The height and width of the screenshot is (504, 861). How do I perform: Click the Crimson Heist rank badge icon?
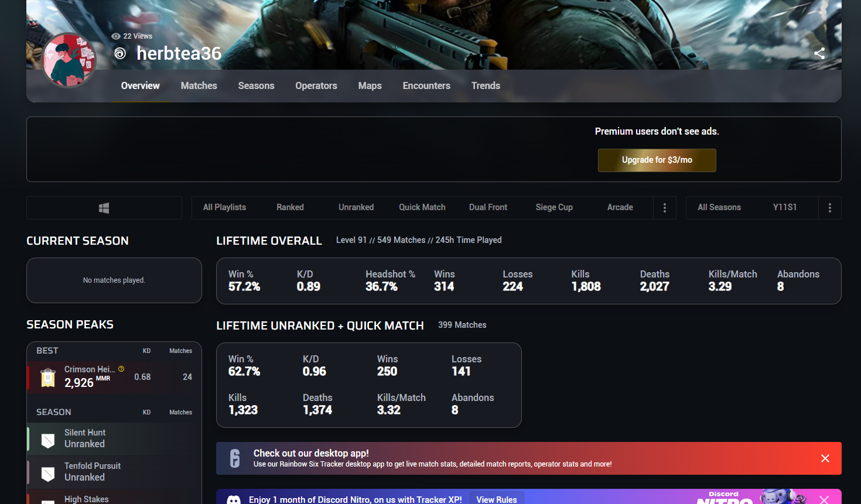coord(48,377)
